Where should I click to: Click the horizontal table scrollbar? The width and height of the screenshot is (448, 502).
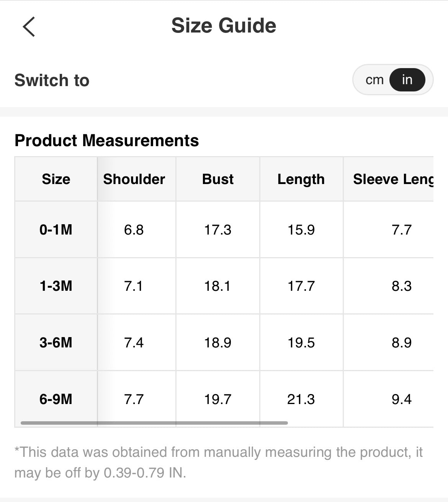pos(154,423)
